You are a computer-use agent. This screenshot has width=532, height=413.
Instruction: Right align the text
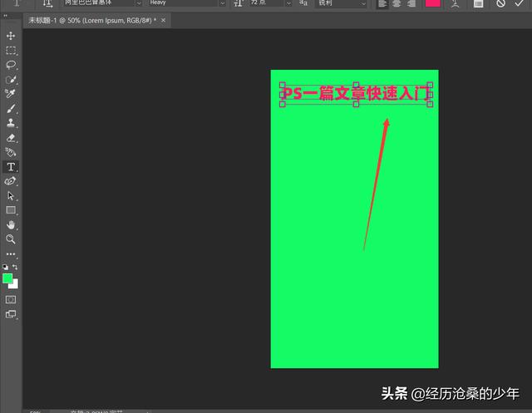[x=411, y=3]
